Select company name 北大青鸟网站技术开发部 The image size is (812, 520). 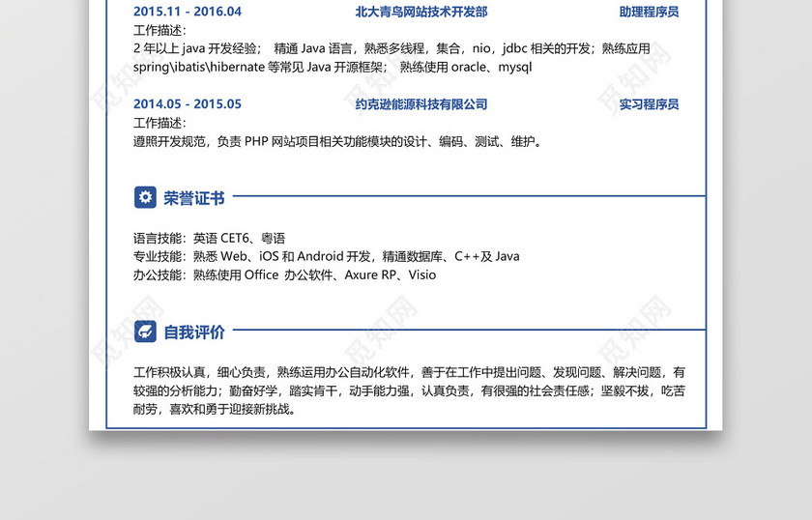click(421, 12)
